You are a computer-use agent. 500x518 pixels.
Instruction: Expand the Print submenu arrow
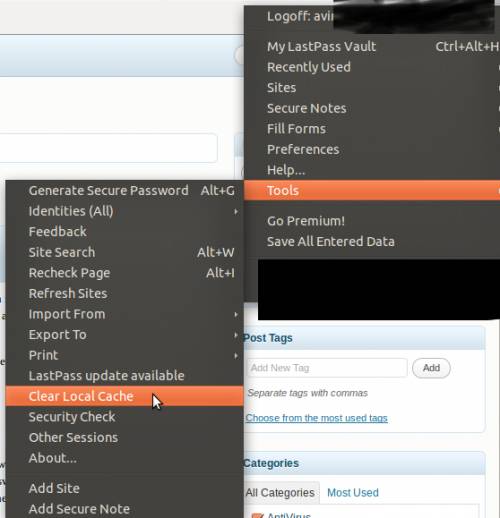click(236, 356)
